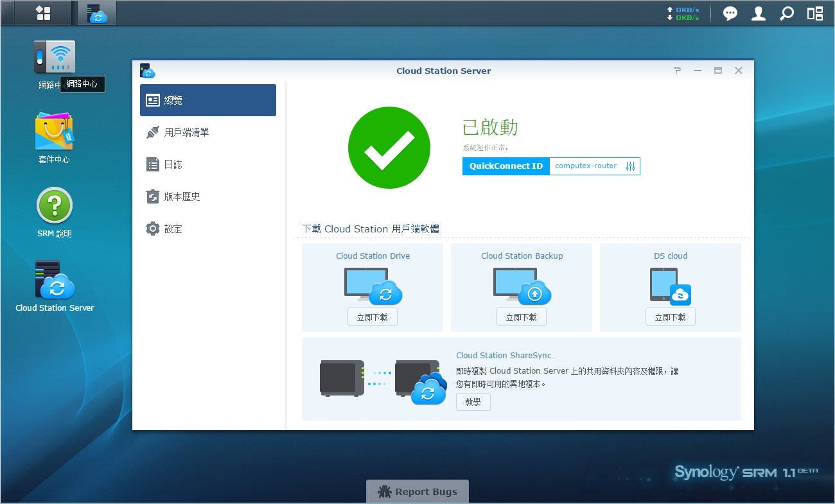Click the Cloud Station ShareSync title
This screenshot has width=835, height=504.
click(x=504, y=355)
